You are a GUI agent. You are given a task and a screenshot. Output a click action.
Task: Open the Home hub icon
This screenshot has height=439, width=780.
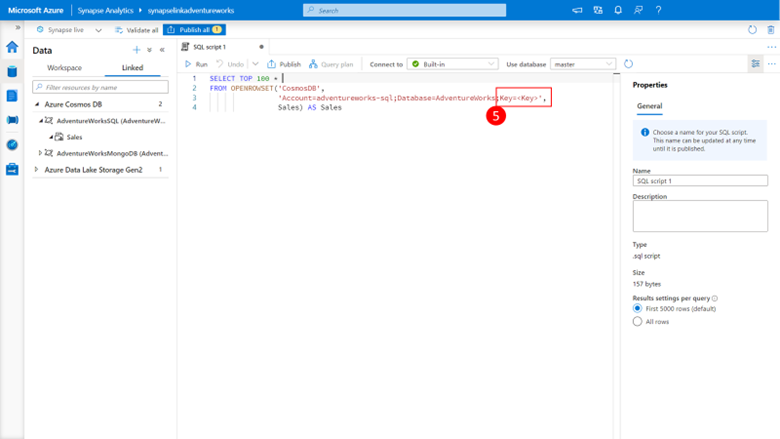[x=12, y=47]
